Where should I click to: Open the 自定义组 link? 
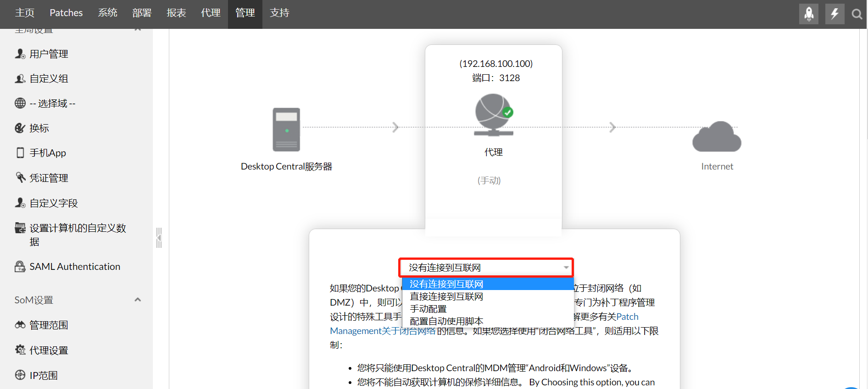49,79
